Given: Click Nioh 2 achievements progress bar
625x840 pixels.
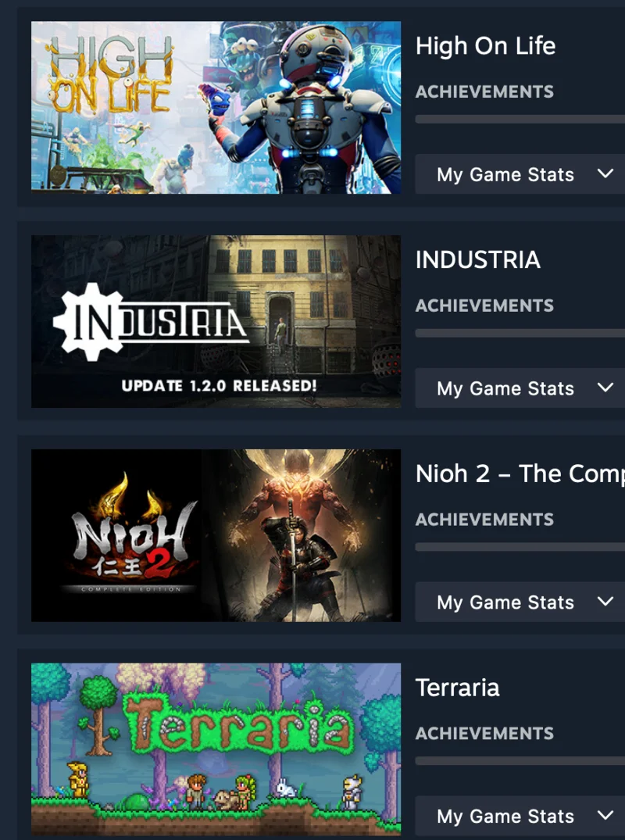Looking at the screenshot, I should point(520,547).
